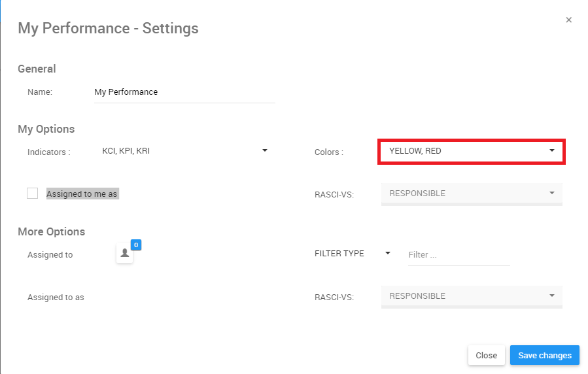Viewport: 588px width, 374px height.
Task: Click the YELLOW, RED colors value
Action: (x=415, y=151)
